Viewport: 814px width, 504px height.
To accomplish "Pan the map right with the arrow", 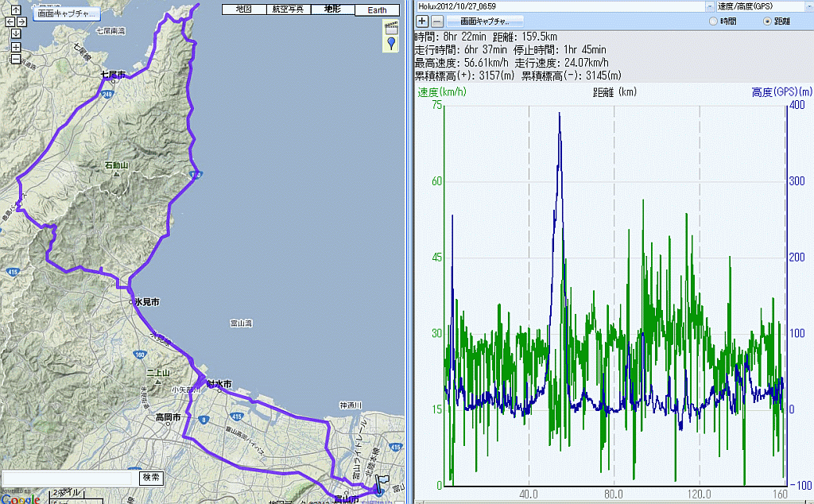I will coord(21,22).
